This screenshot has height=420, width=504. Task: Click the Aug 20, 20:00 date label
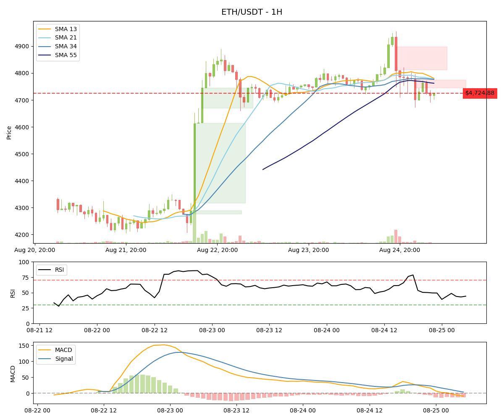click(x=34, y=250)
